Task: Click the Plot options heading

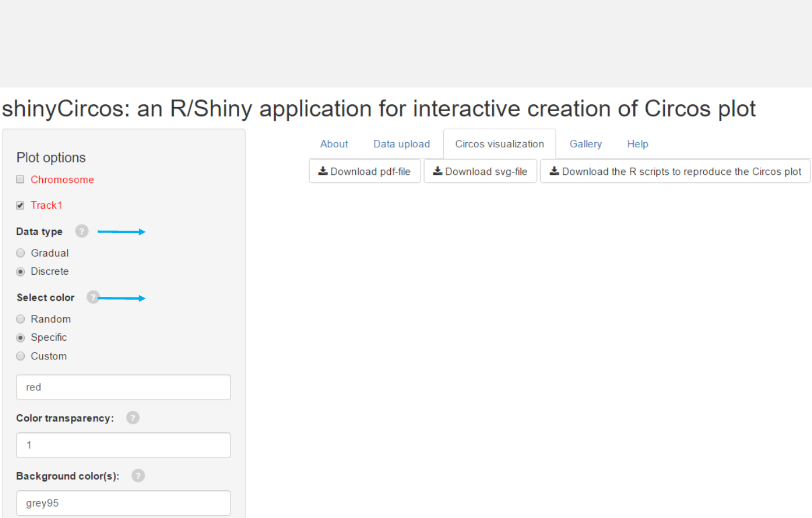Action: 51,157
